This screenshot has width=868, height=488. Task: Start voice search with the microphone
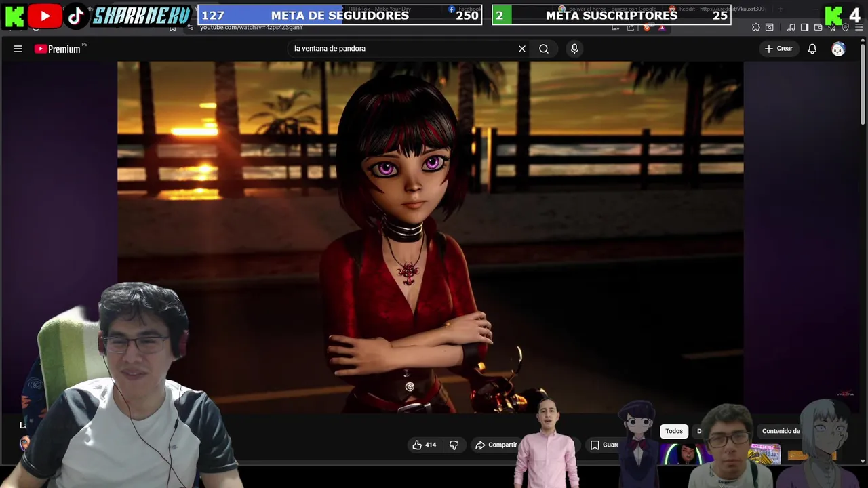pos(574,49)
